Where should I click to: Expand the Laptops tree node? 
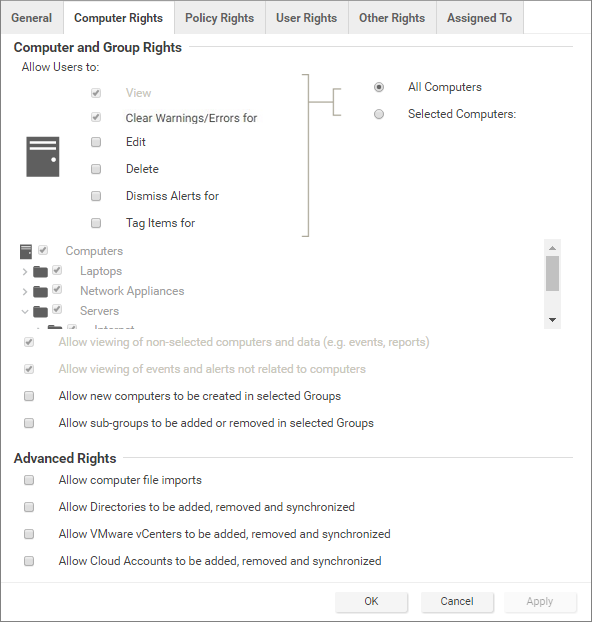(25, 272)
